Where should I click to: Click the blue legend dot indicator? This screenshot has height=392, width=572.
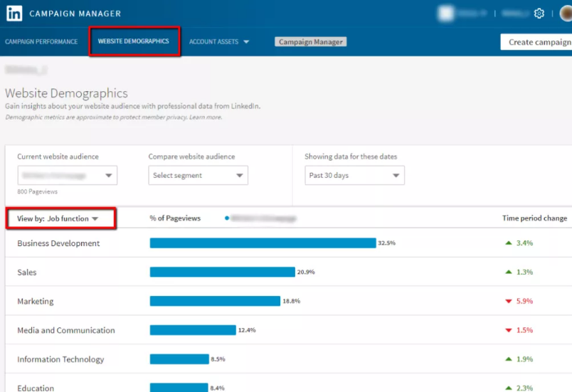tap(226, 218)
